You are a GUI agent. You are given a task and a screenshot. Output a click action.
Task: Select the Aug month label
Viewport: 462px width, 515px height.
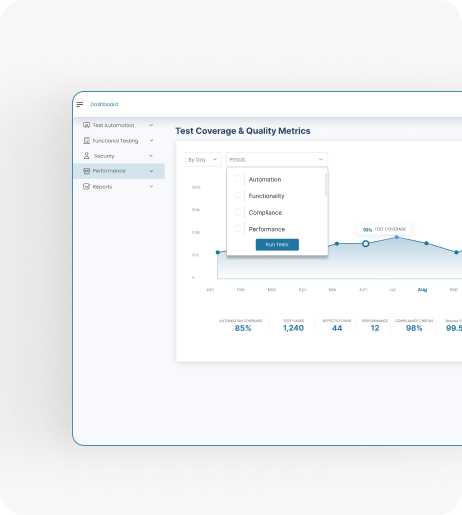(422, 290)
